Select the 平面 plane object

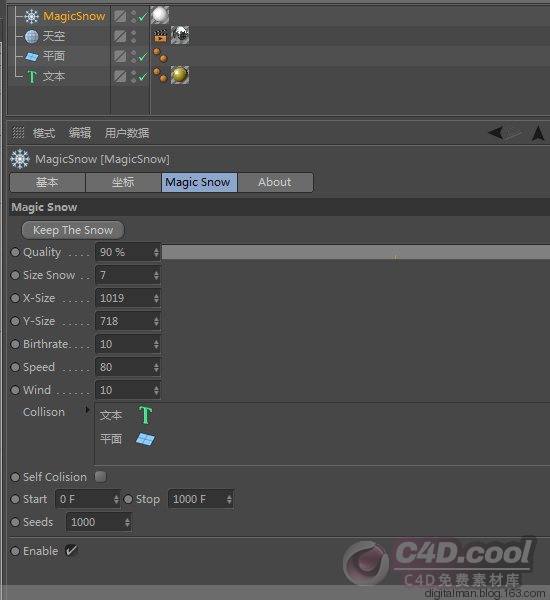[54, 56]
